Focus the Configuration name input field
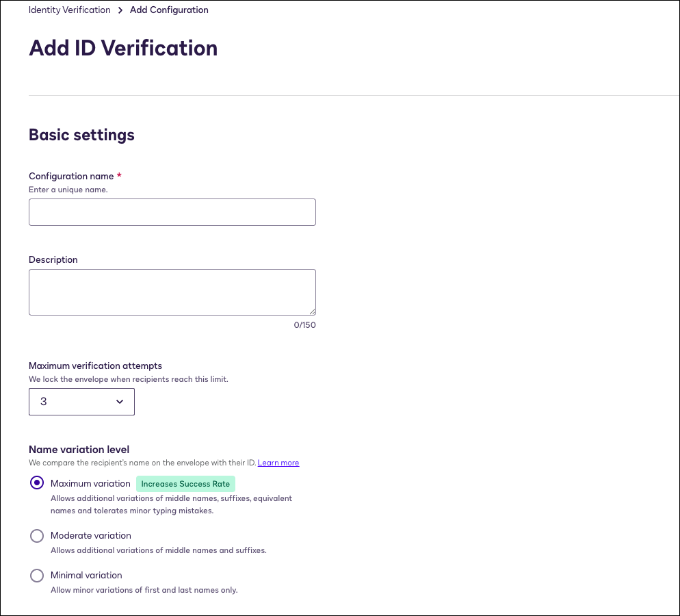The height and width of the screenshot is (616, 680). coord(172,212)
